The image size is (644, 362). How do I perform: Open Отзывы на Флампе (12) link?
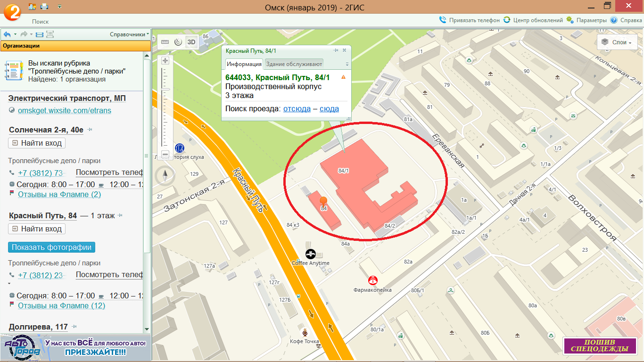[61, 305]
